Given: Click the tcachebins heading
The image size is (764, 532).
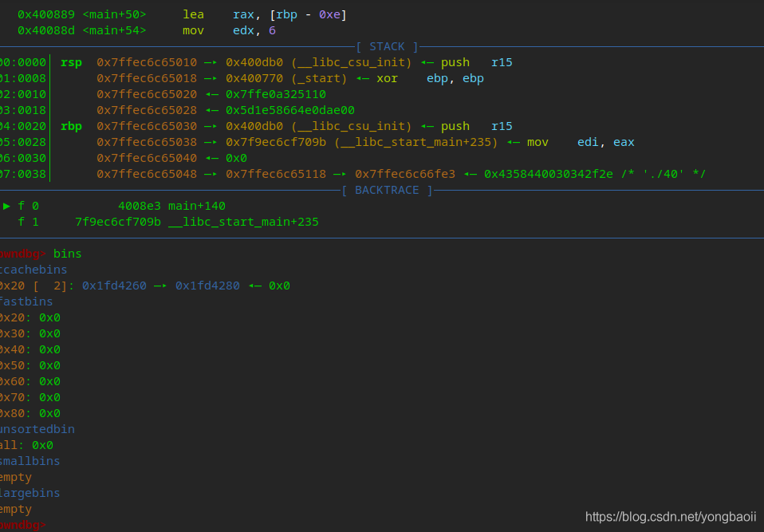Looking at the screenshot, I should (x=33, y=270).
